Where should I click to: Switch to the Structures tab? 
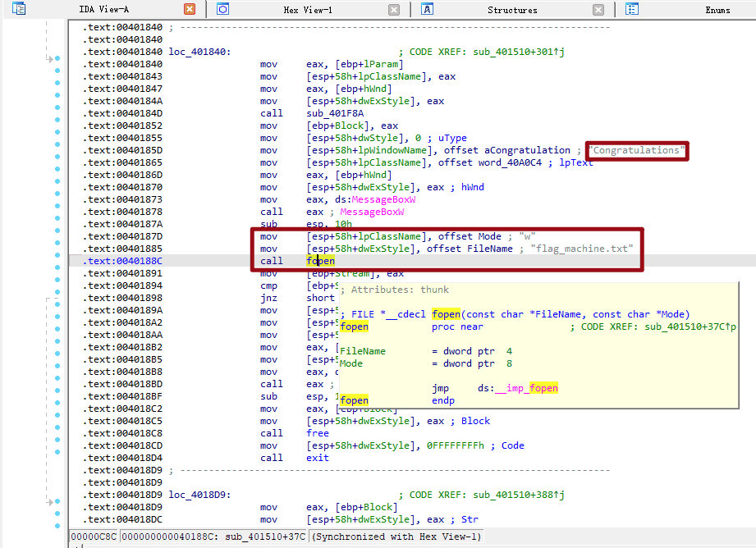tap(512, 10)
